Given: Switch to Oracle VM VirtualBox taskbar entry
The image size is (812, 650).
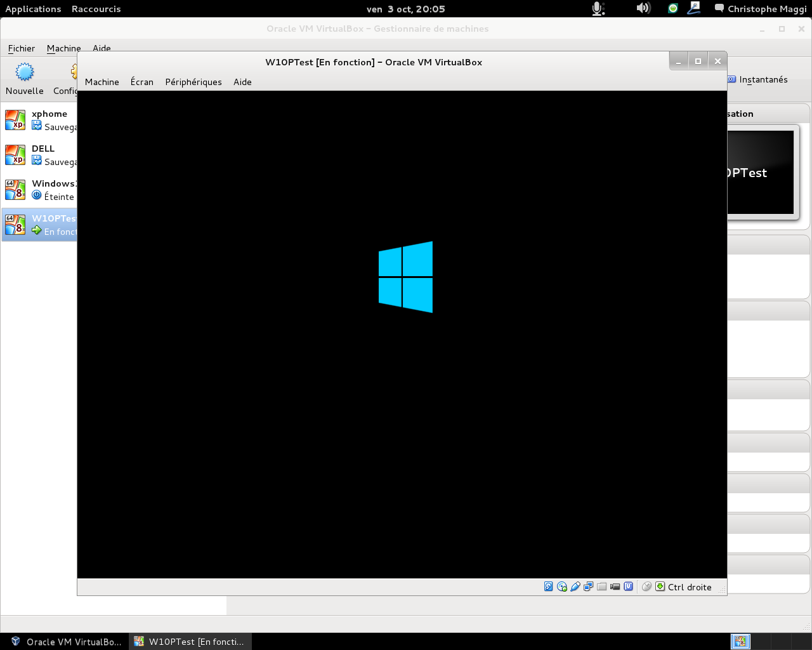Looking at the screenshot, I should coord(66,641).
